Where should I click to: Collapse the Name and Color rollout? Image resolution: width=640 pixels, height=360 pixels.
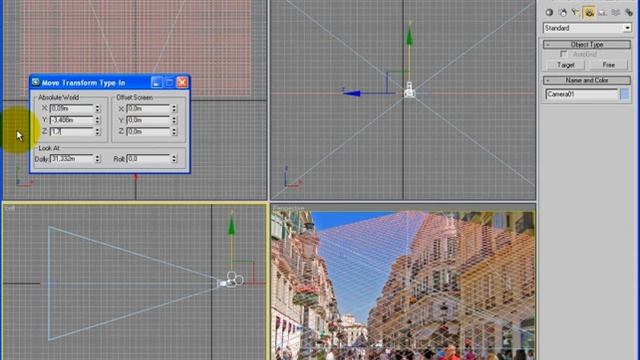pyautogui.click(x=587, y=80)
